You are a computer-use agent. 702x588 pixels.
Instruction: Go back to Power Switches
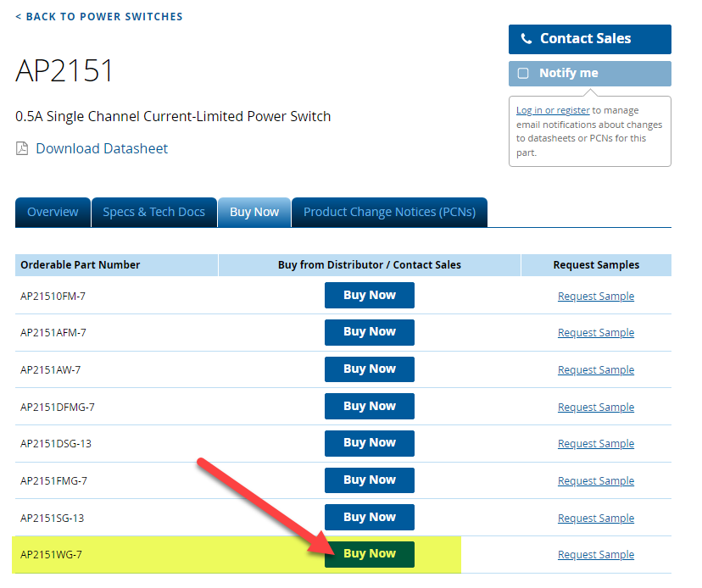[x=99, y=16]
